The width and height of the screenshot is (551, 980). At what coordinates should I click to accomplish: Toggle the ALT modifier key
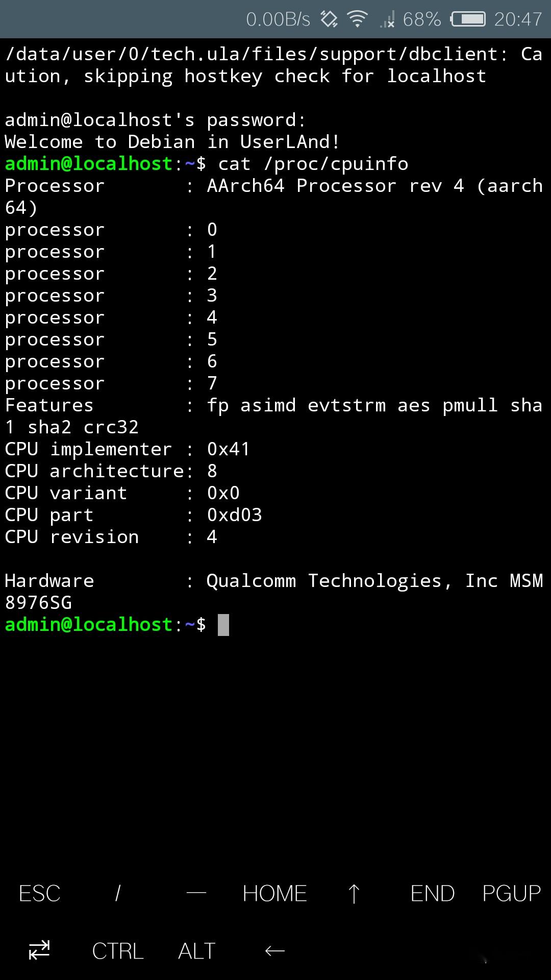196,951
